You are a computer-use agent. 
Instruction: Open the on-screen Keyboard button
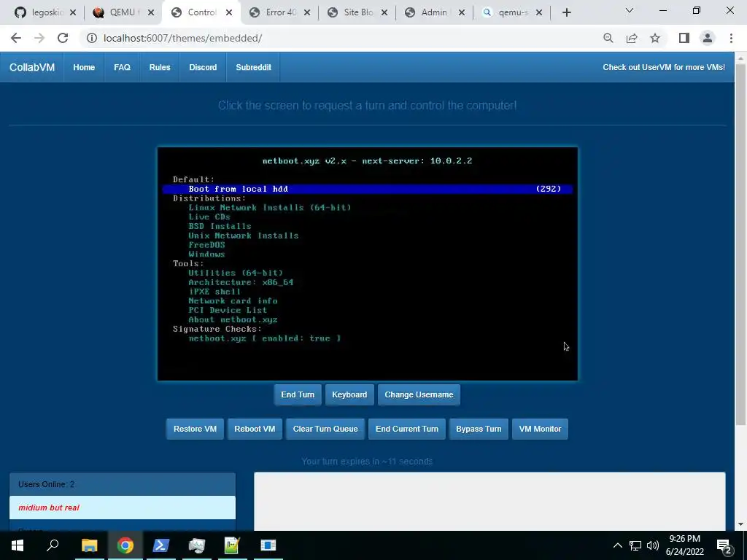point(349,394)
